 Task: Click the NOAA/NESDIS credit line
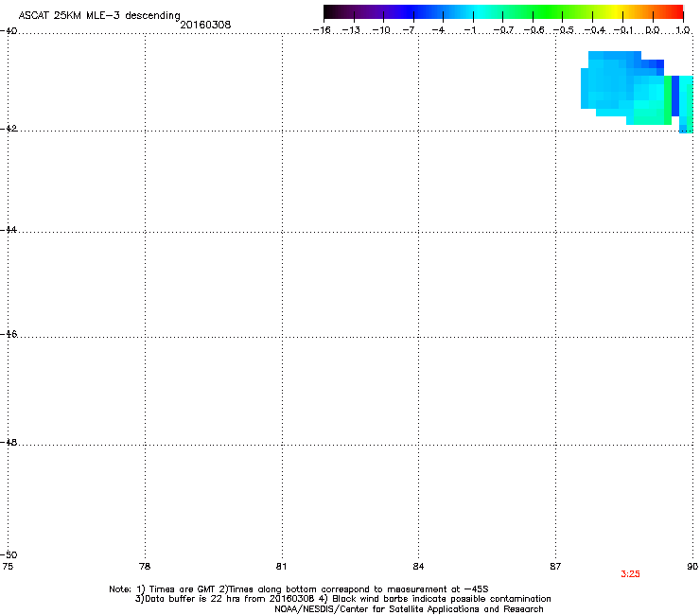409,609
